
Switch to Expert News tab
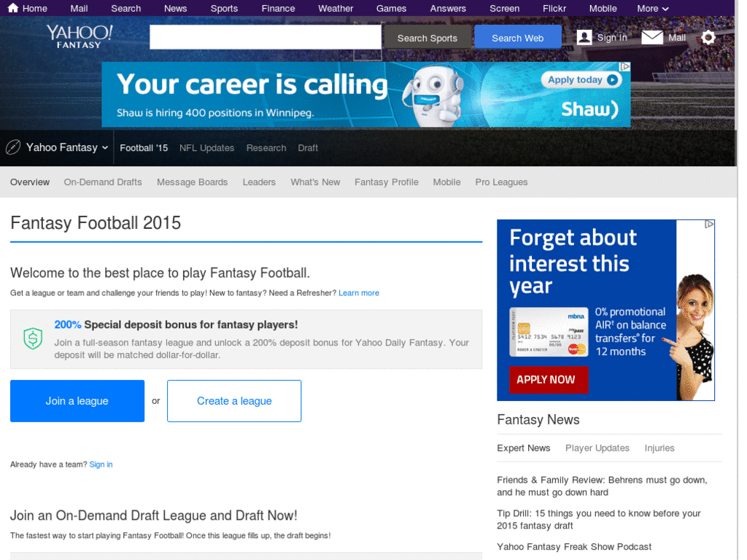coord(524,448)
